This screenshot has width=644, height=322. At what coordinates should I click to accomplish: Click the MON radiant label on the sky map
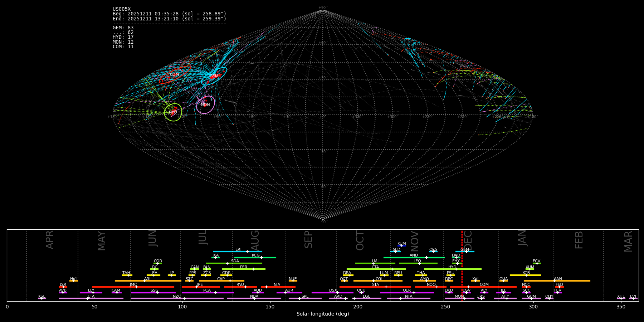click(x=205, y=105)
